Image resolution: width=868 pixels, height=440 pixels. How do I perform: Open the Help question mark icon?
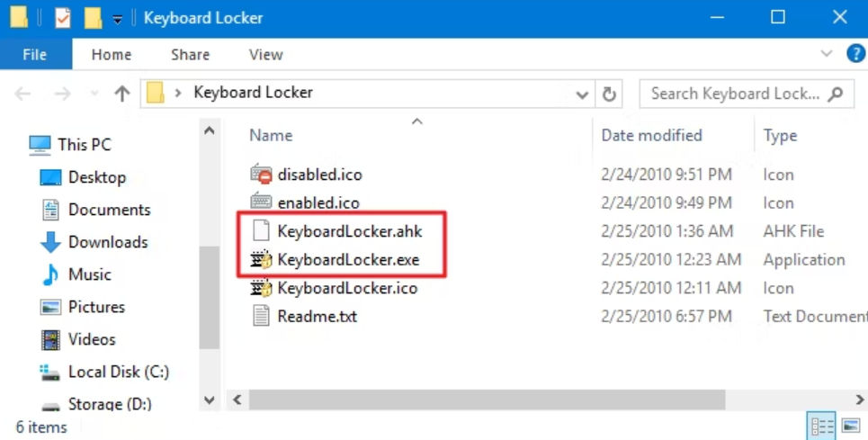click(855, 54)
